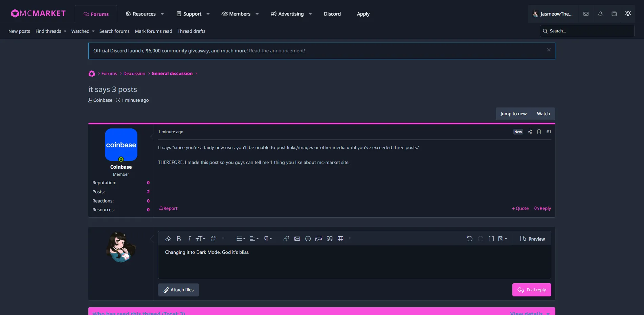Click Jump to new button

click(x=513, y=114)
